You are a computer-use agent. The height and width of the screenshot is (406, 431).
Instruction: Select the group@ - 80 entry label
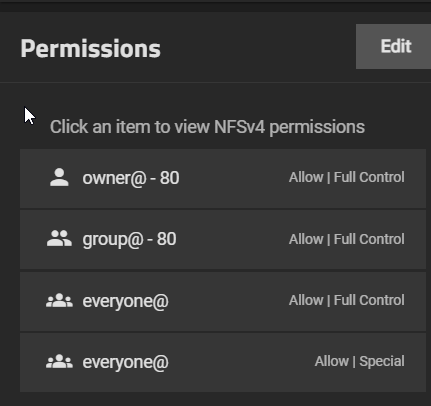tap(129, 239)
